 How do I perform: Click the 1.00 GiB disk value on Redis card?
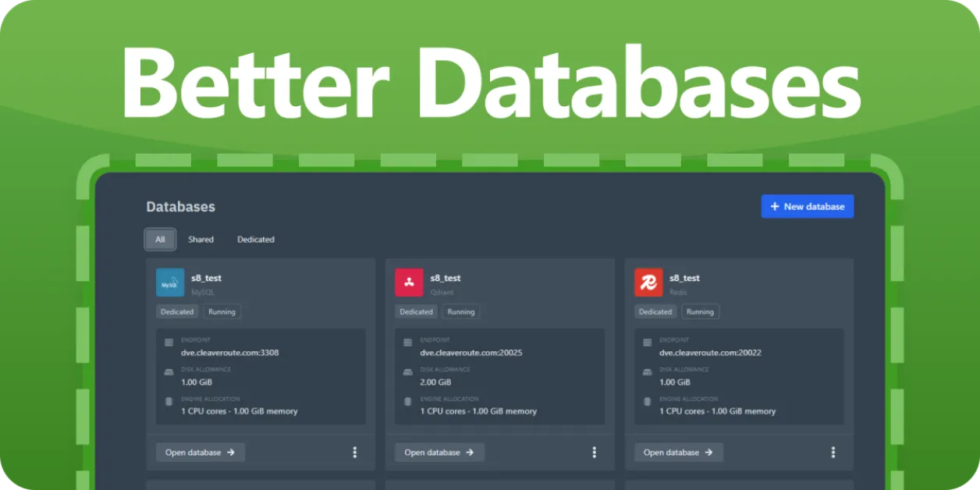click(675, 382)
